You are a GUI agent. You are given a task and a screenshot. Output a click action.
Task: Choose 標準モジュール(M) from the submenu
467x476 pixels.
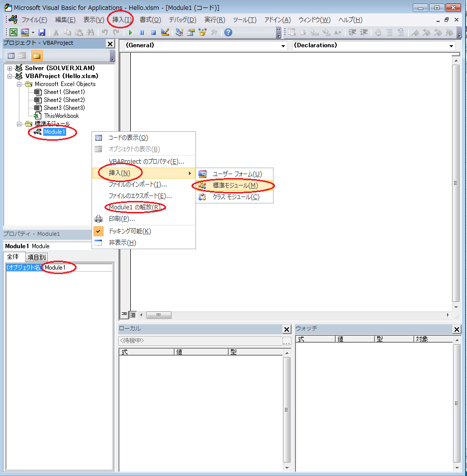coord(235,186)
